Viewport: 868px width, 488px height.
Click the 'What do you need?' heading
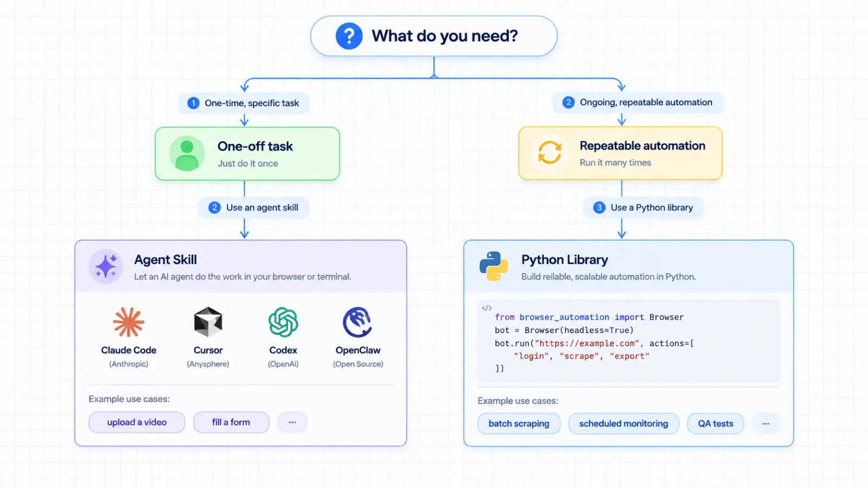[x=445, y=36]
